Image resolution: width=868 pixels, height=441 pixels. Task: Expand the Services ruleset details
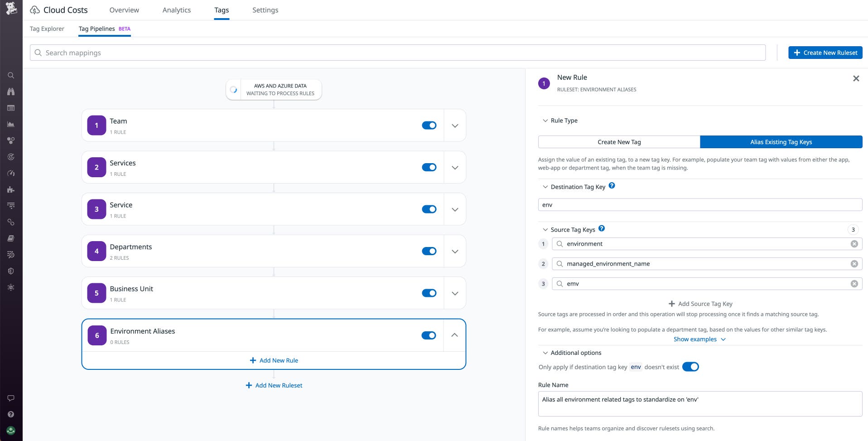coord(454,167)
